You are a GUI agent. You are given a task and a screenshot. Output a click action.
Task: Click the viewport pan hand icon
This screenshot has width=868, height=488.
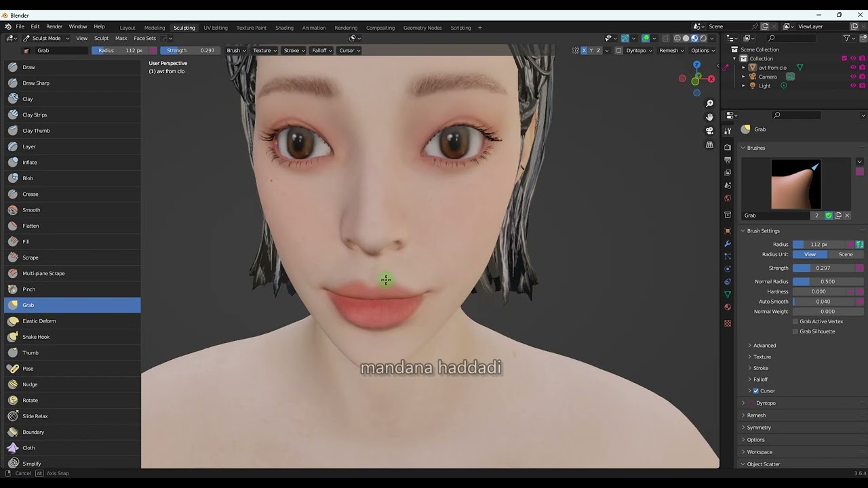[x=709, y=117]
